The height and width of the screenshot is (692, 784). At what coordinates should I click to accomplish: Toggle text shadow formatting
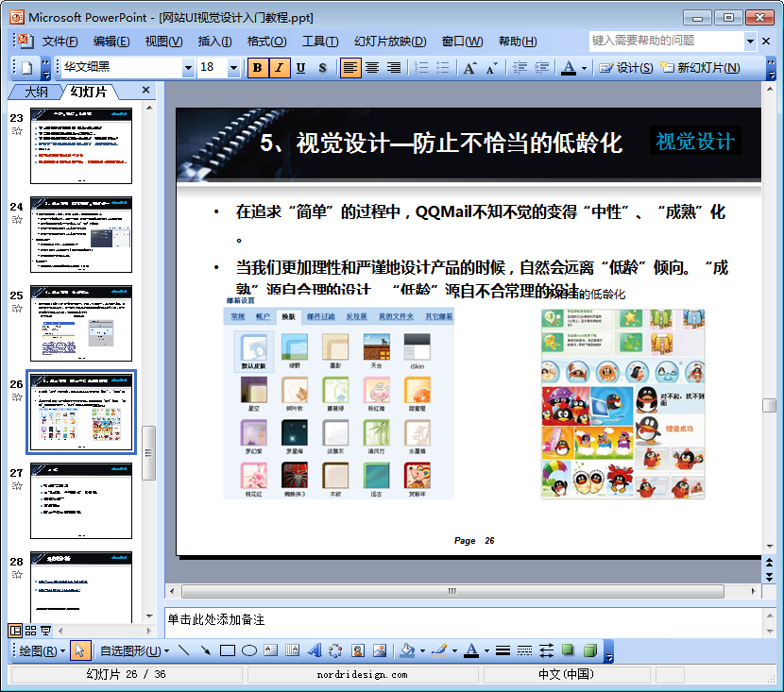tap(322, 67)
